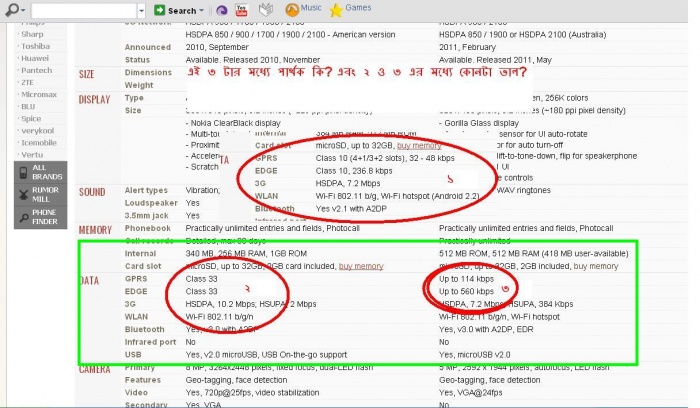Click the ALL BRANDS sidebar button
Image resolution: width=700 pixels, height=408 pixels.
tap(41, 172)
